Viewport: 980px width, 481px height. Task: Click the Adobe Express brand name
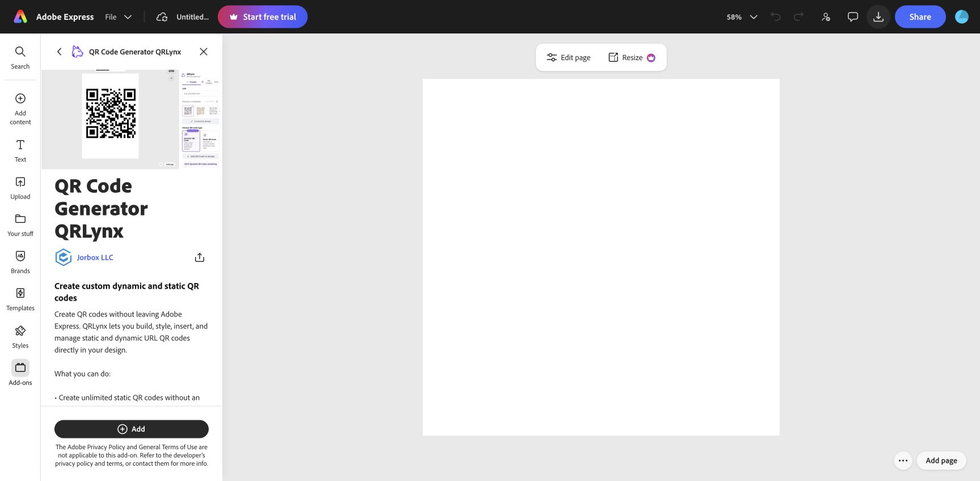pyautogui.click(x=65, y=17)
